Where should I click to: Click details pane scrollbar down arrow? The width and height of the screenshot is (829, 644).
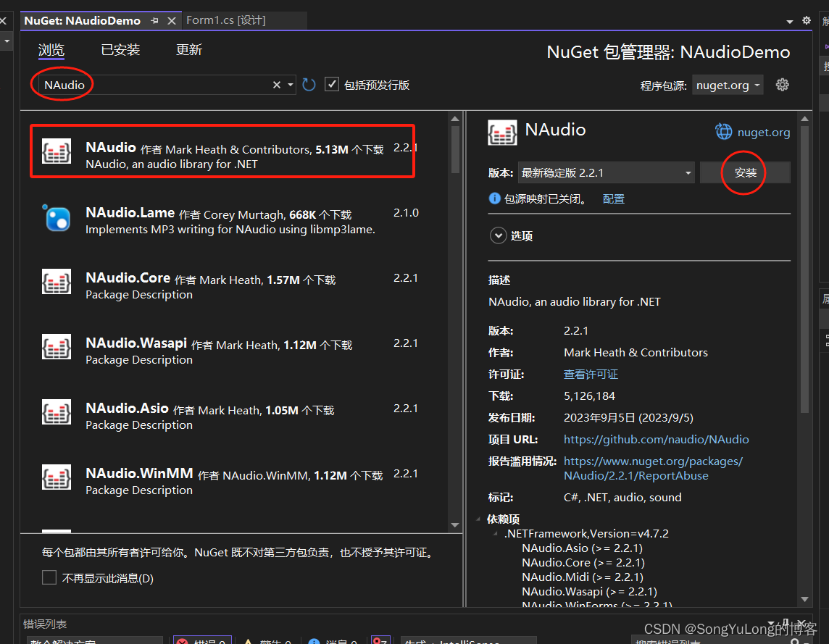click(x=804, y=599)
